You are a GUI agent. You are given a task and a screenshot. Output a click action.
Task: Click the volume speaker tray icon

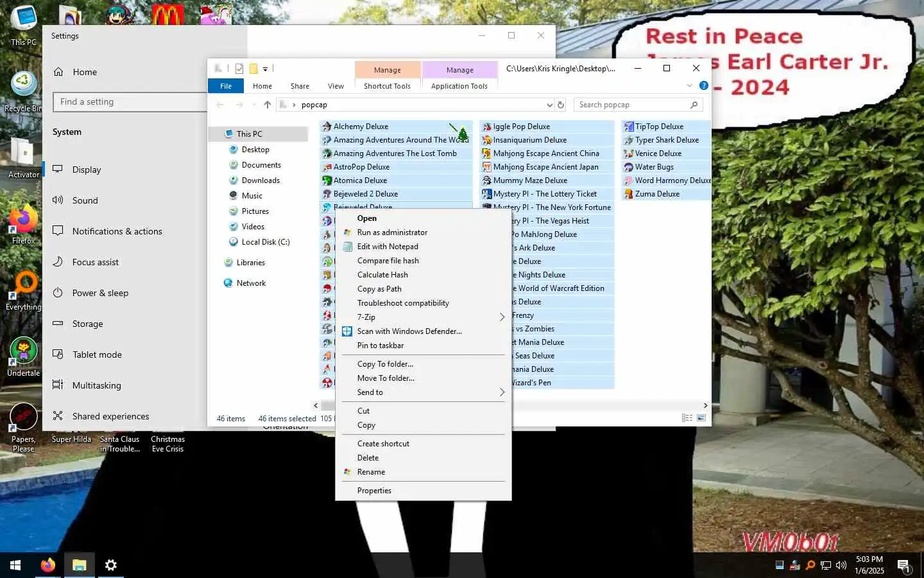tap(841, 565)
